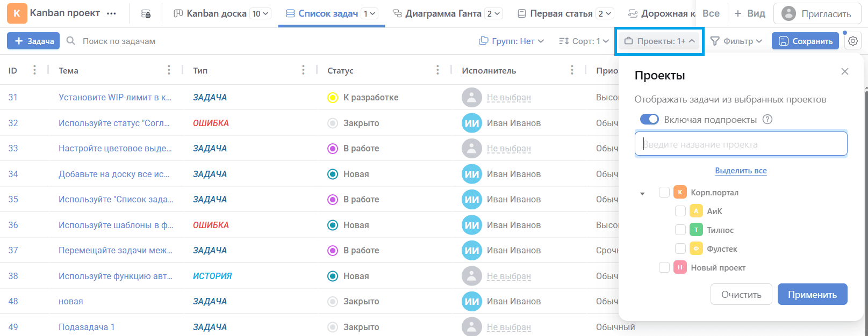Image resolution: width=868 pixels, height=336 pixels.
Task: Click the lock icon beside project name
Action: click(x=146, y=14)
